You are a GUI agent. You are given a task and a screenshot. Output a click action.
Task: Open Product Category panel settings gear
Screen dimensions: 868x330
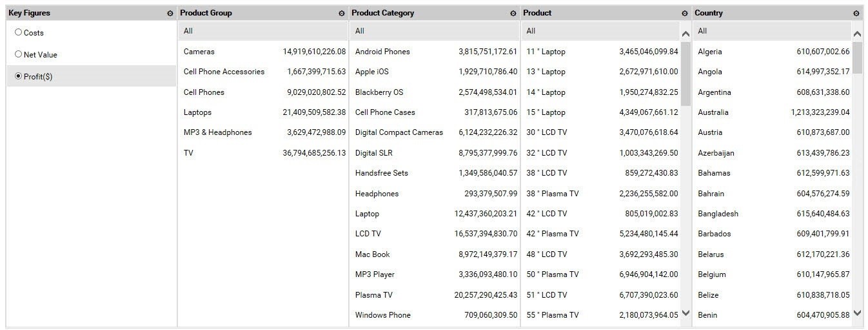click(x=513, y=14)
